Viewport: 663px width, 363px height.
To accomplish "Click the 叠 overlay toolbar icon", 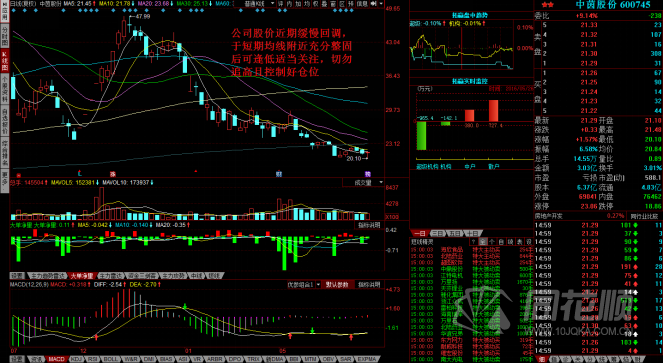I will click(x=324, y=3).
